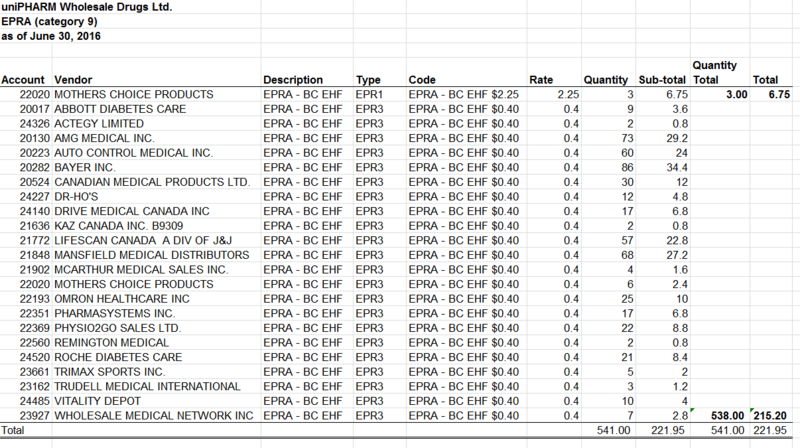Select the EPR1 type cell
The image size is (800, 448).
[x=369, y=94]
